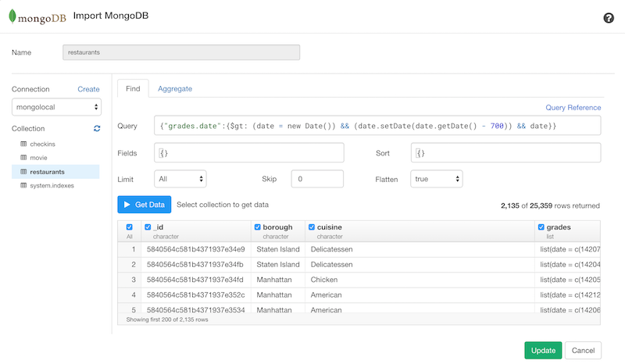Click the green Update button
Screen dimensions: 625x364
543,351
